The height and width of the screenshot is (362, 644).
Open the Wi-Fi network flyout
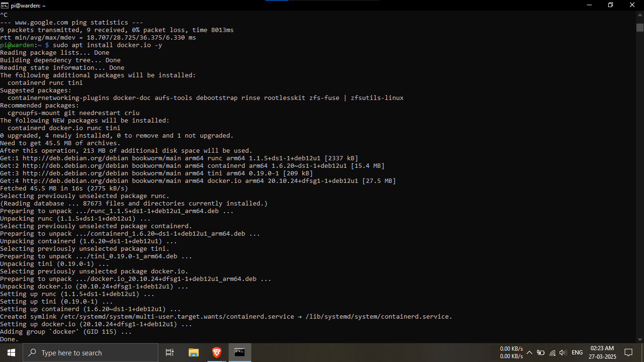coord(552,353)
